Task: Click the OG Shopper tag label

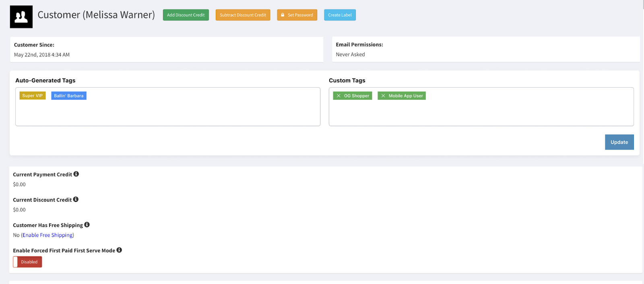Action: tap(356, 96)
